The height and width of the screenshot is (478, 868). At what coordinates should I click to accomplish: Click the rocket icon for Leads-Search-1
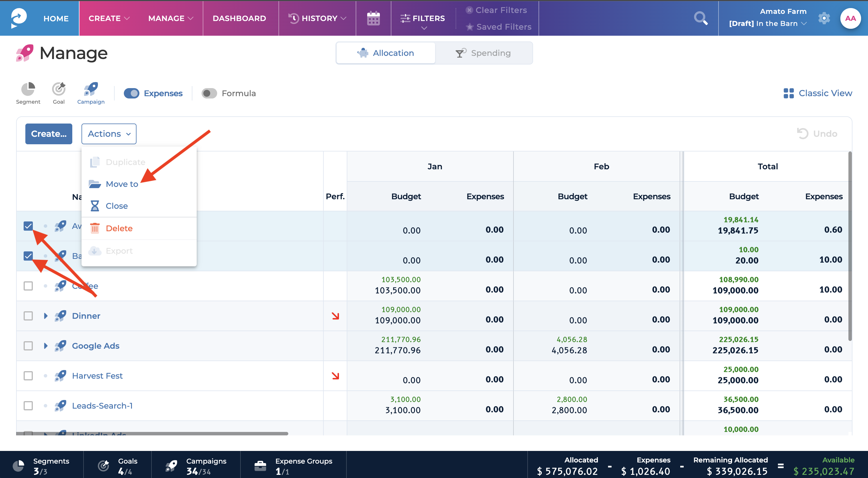click(x=60, y=406)
